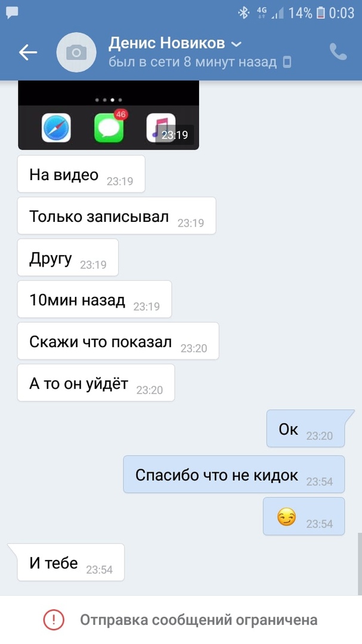Tap the red exclamation warning icon
This screenshot has width=362, height=644.
pos(54,620)
